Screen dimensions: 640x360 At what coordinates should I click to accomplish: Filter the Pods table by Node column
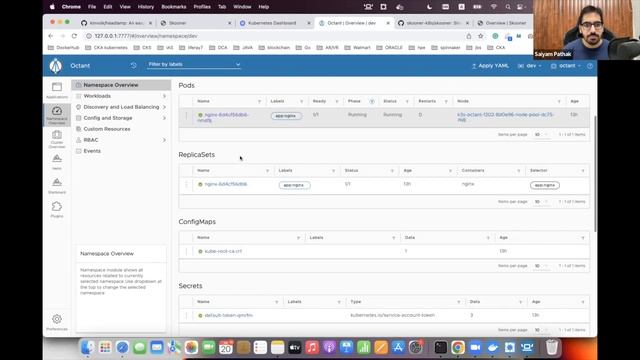click(559, 101)
